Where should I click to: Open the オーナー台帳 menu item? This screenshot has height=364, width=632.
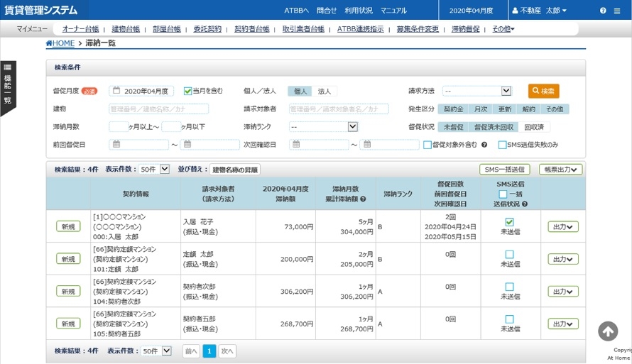[81, 29]
